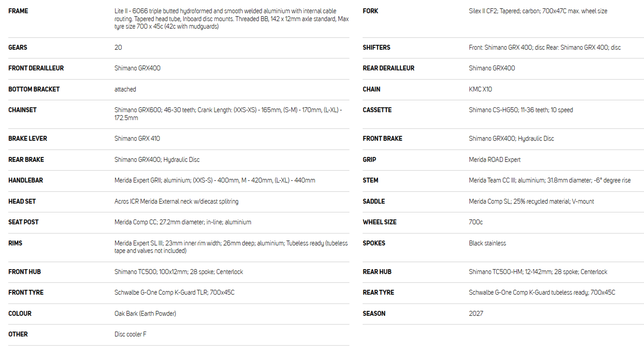Click the Merida Team CC III stem description
The image size is (644, 347).
(x=550, y=181)
